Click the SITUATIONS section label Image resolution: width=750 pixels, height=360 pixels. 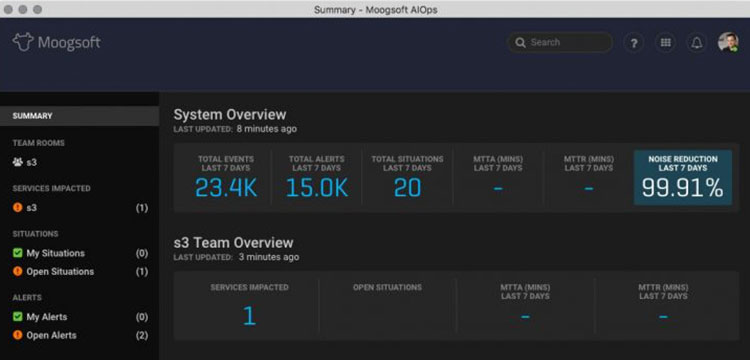35,234
